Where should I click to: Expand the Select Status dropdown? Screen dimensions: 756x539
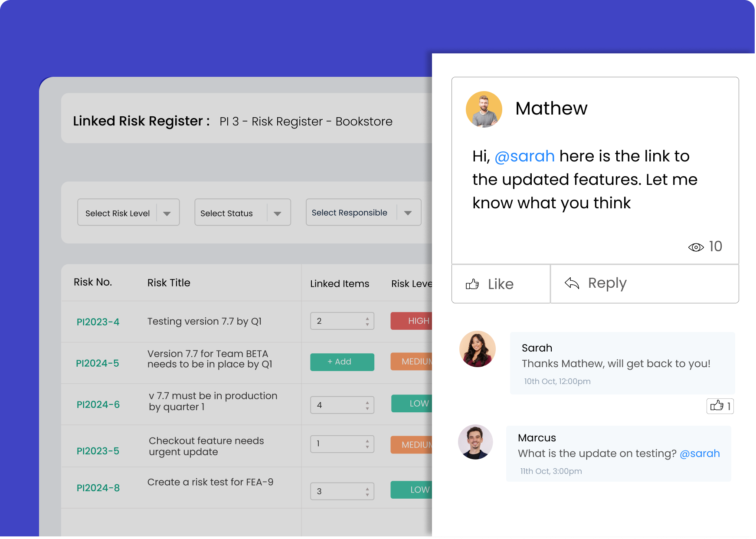pos(242,212)
